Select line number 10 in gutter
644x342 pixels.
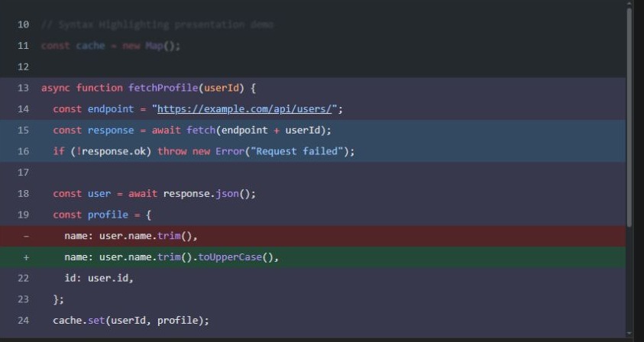click(x=24, y=24)
